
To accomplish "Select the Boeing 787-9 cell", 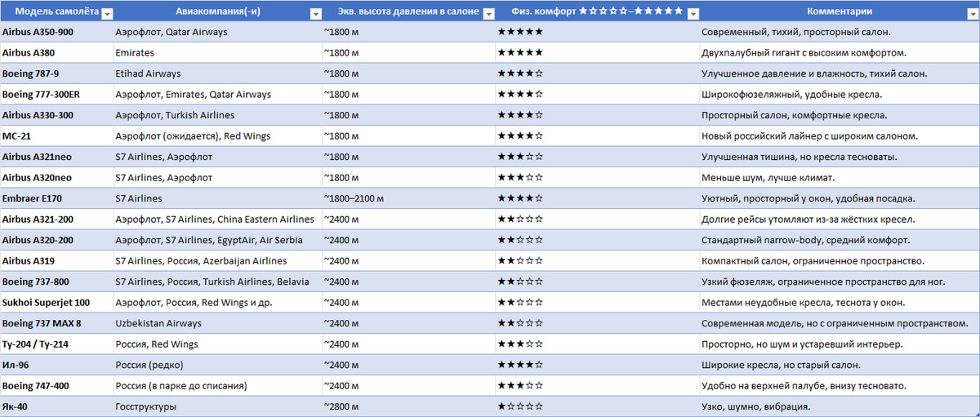I will (56, 73).
